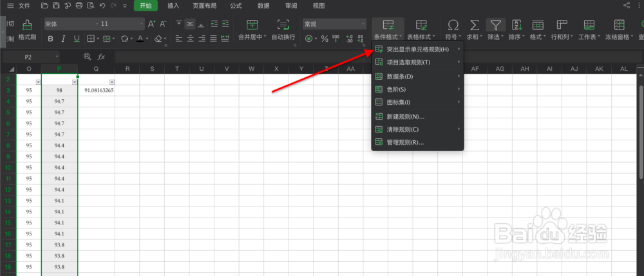Open the font name dropdown (宋体)
The height and width of the screenshot is (276, 644).
(97, 24)
